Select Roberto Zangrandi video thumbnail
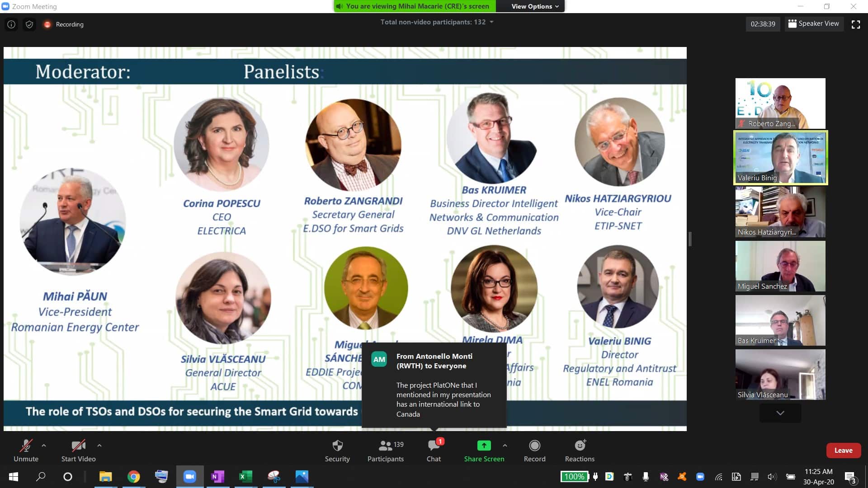This screenshot has height=488, width=868. [780, 103]
